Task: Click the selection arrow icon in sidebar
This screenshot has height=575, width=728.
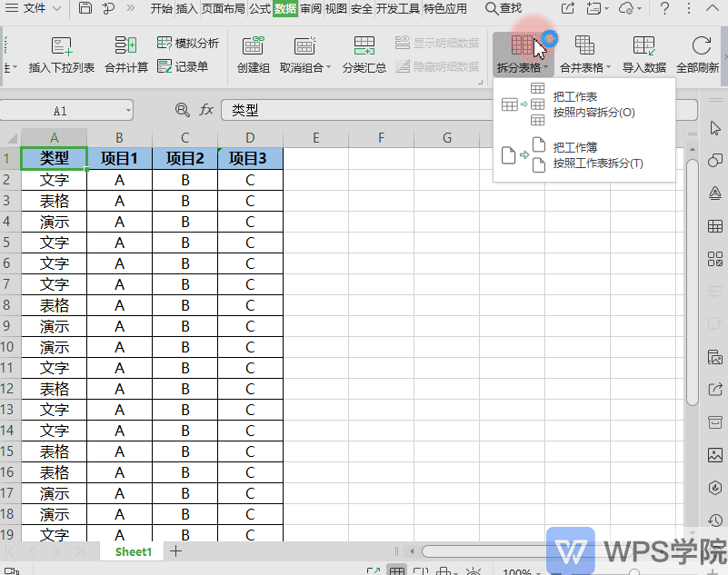Action: coord(715,127)
